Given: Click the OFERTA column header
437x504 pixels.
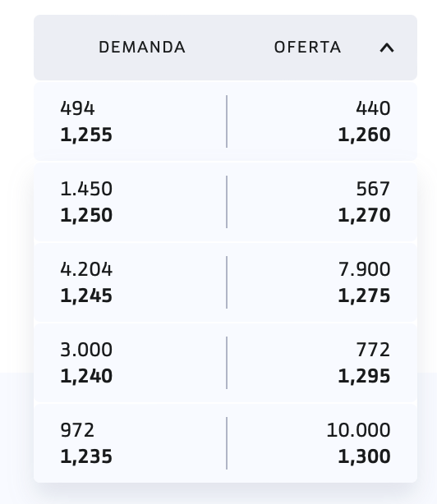Looking at the screenshot, I should (x=307, y=48).
